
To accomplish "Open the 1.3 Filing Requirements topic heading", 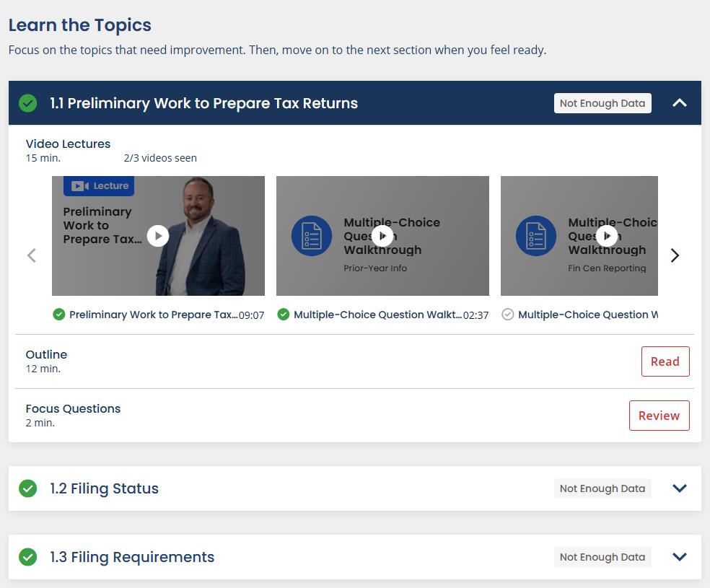I will [x=132, y=557].
